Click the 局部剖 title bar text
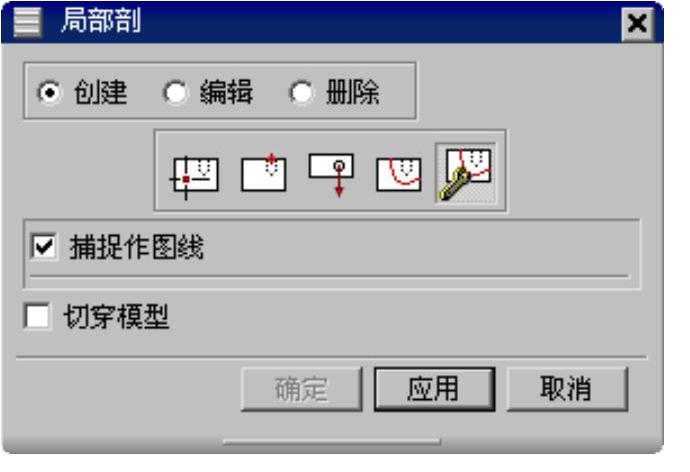Image resolution: width=690 pixels, height=472 pixels. (x=101, y=21)
